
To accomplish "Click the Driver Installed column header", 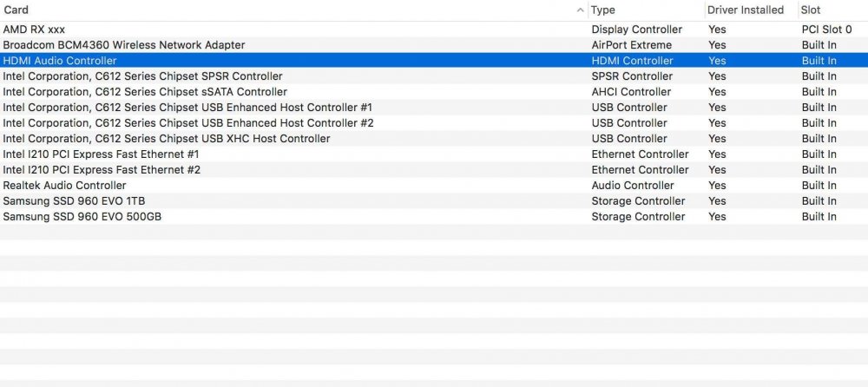I will point(751,10).
